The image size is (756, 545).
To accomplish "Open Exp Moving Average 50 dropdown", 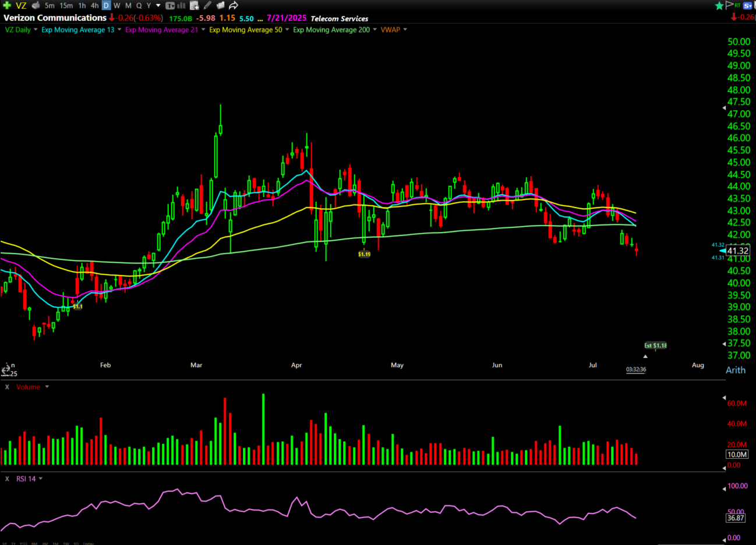I will click(x=287, y=30).
